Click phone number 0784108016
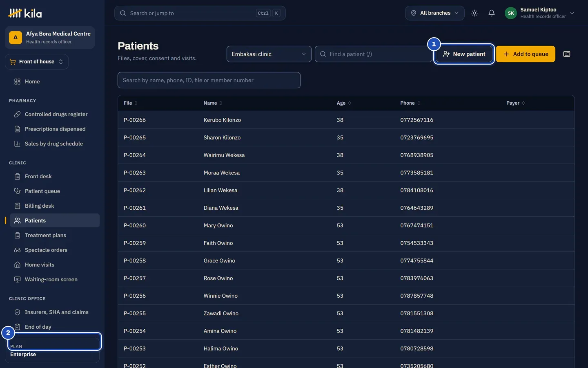This screenshot has height=368, width=588. [x=417, y=191]
